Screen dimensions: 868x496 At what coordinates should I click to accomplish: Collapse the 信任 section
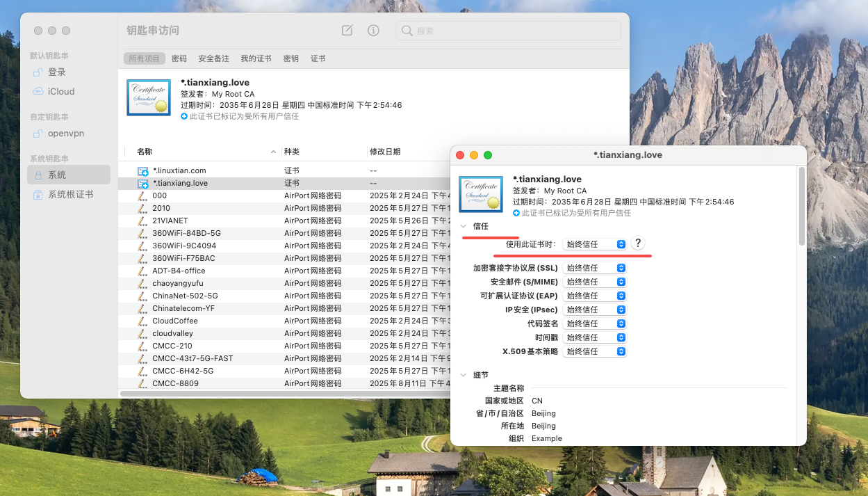464,227
